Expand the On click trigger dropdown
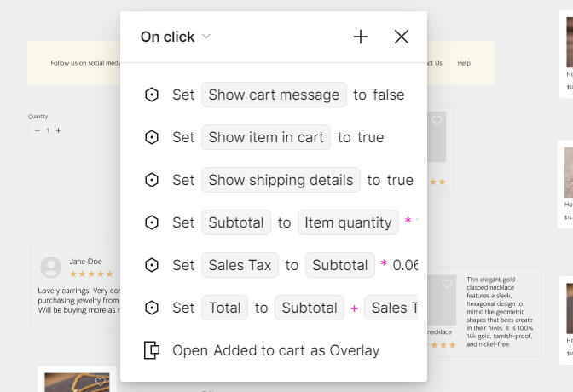The height and width of the screenshot is (392, 573). click(x=206, y=36)
